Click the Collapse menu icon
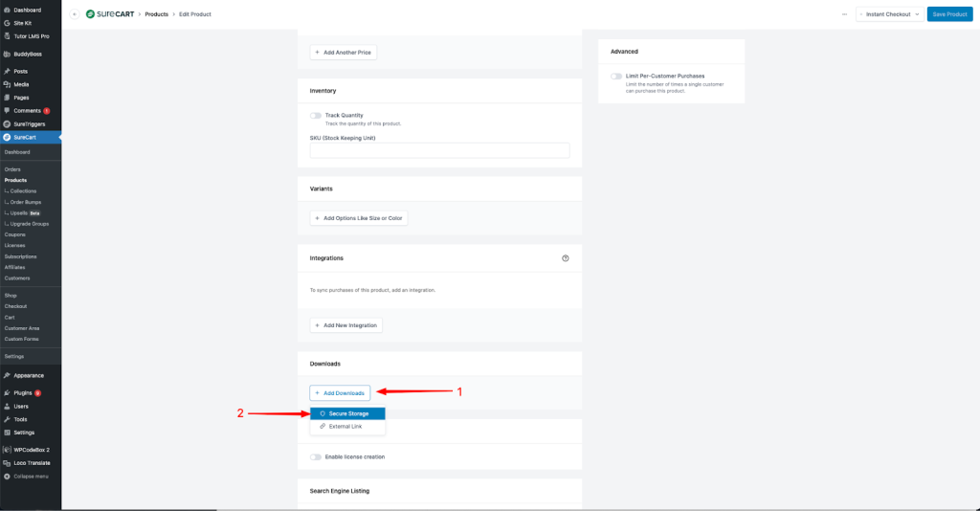This screenshot has width=980, height=511. (8, 476)
